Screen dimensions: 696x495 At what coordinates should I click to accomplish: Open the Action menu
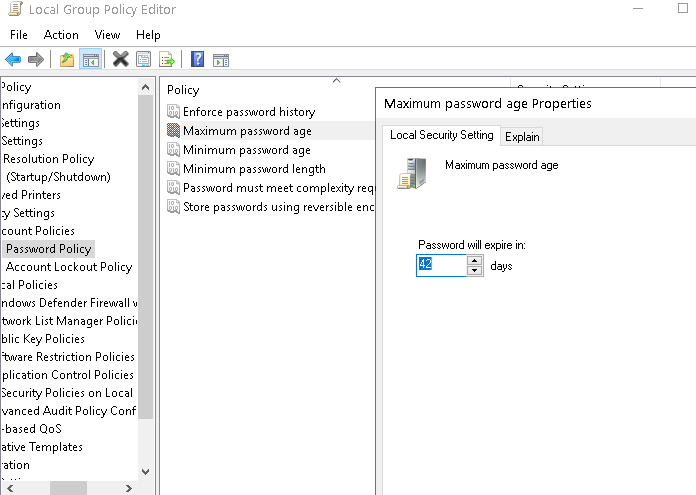[x=61, y=35]
